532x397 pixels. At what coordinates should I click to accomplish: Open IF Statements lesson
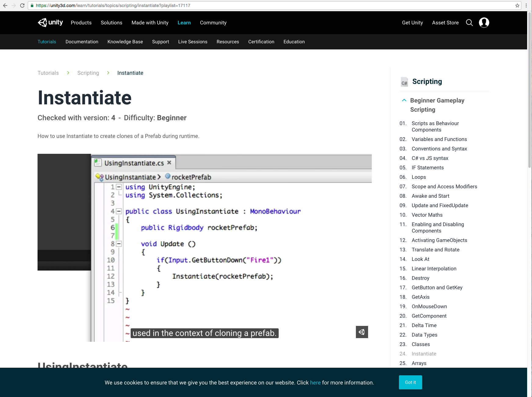pyautogui.click(x=428, y=168)
